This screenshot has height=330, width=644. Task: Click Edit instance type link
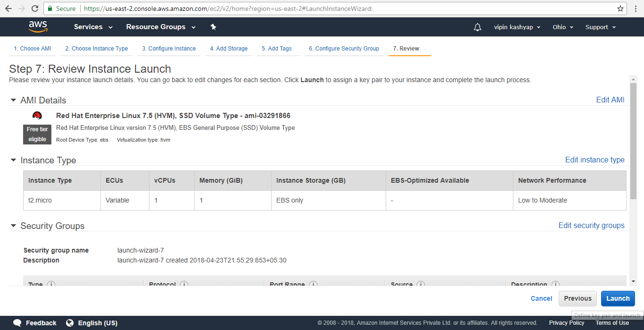tap(594, 160)
